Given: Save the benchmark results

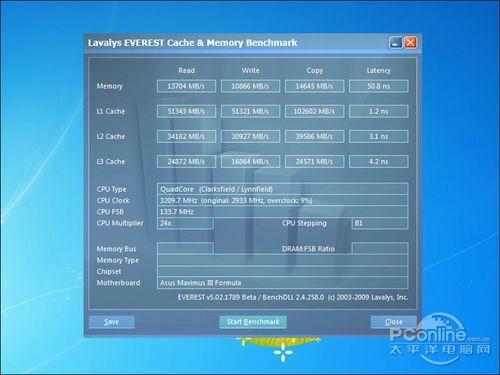Looking at the screenshot, I should (x=112, y=322).
